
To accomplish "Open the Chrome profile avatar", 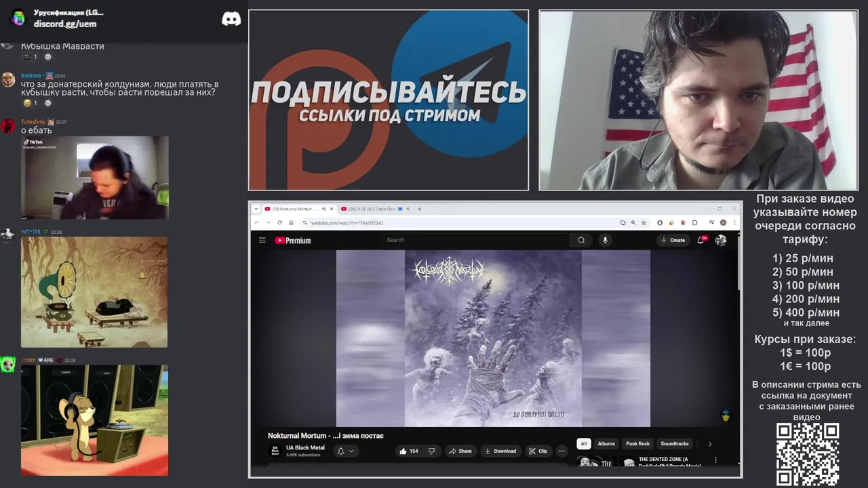I will coord(724,222).
